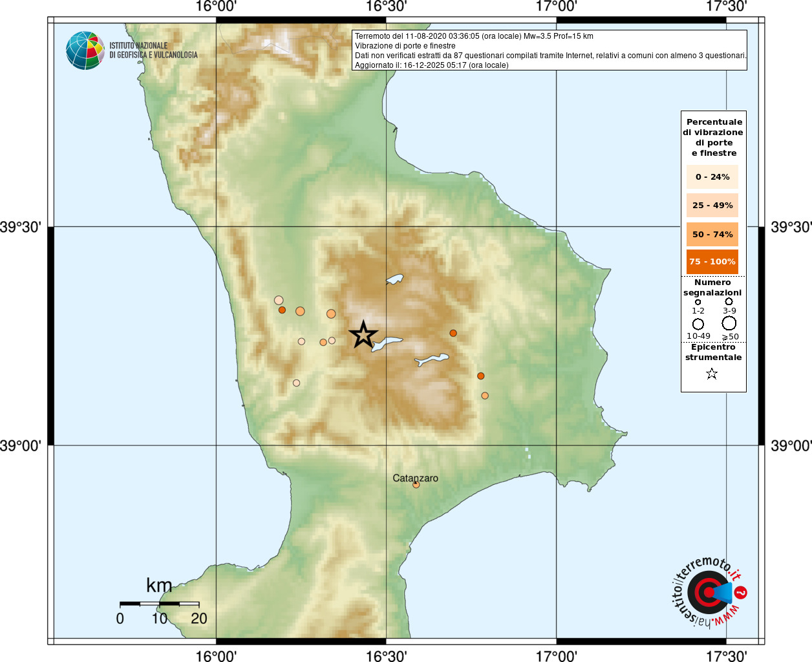Click the Catanzaro city label
This screenshot has height=662, width=812.
416,478
